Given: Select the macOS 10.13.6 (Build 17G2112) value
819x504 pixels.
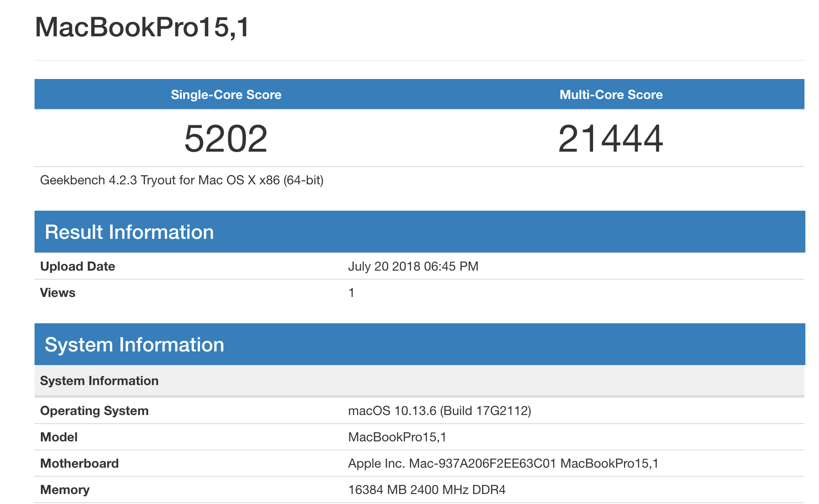Looking at the screenshot, I should click(439, 411).
